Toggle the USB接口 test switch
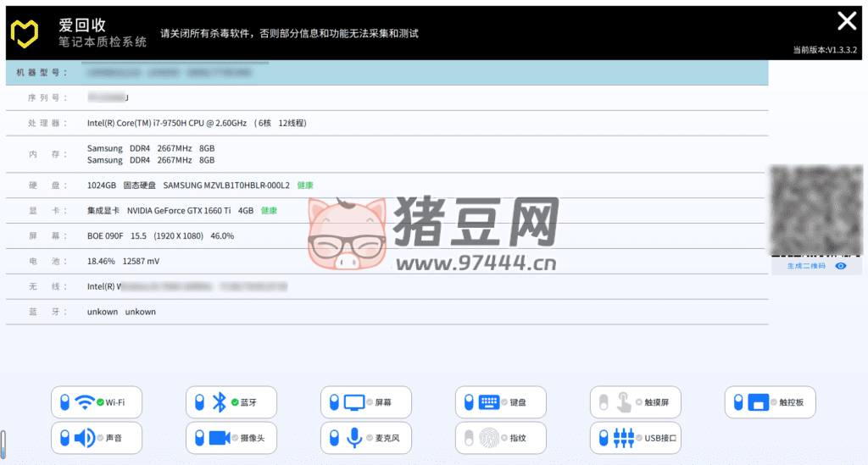868x465 pixels. tap(603, 438)
